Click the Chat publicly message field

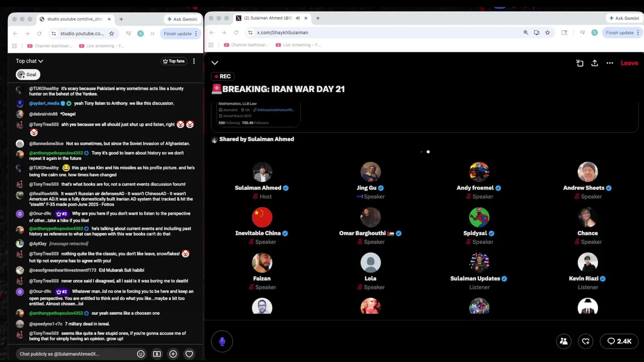click(74, 354)
